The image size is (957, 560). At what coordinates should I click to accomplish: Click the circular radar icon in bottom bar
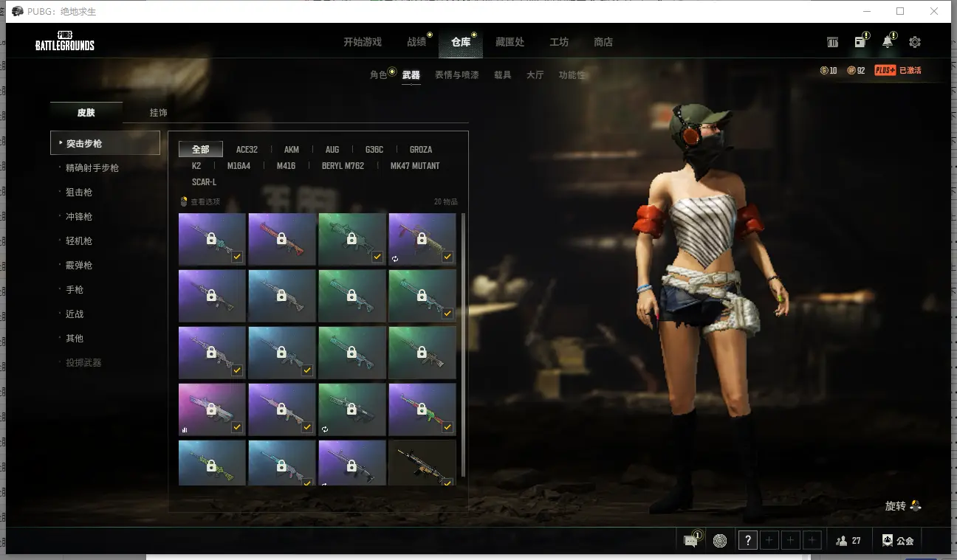(720, 541)
